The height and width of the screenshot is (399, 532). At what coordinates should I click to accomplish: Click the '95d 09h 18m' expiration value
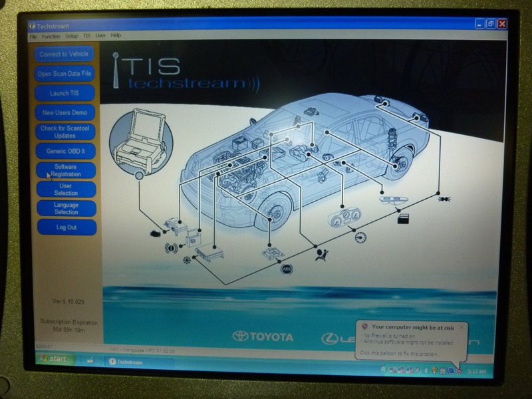click(69, 329)
